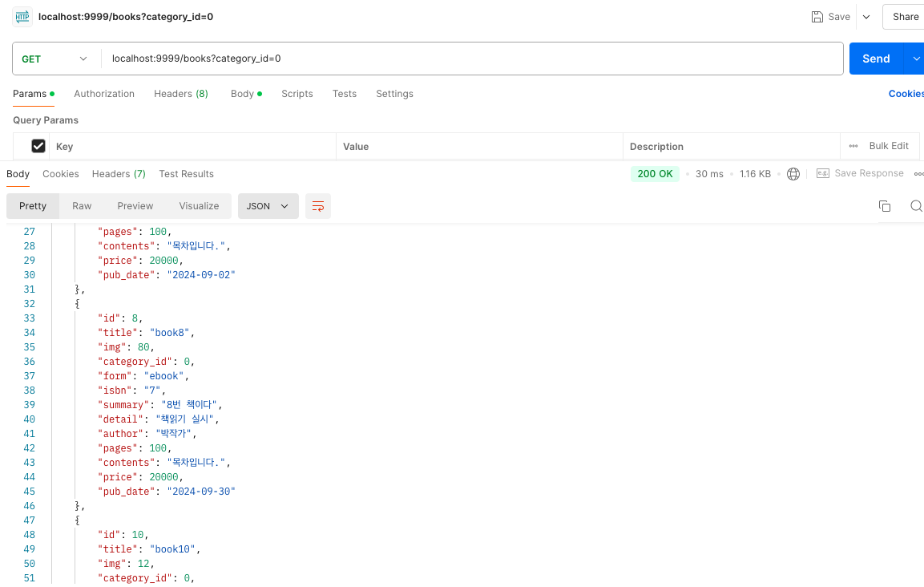Click the response search magnifier icon
The width and height of the screenshot is (924, 587).
[x=916, y=206]
